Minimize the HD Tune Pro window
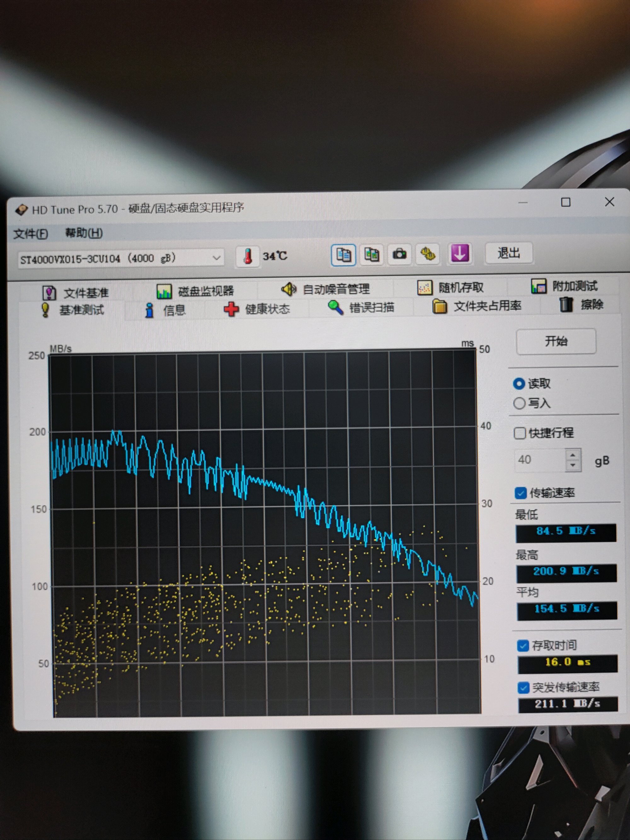This screenshot has height=840, width=630. pyautogui.click(x=523, y=203)
